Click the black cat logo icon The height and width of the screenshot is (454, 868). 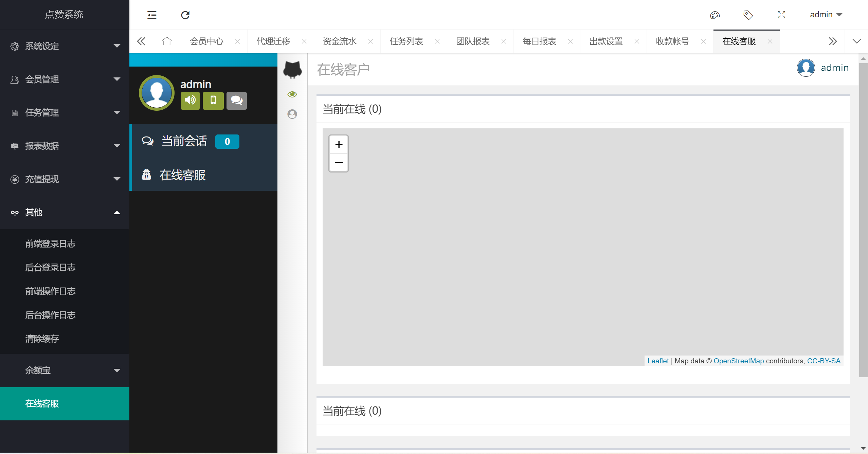tap(292, 70)
